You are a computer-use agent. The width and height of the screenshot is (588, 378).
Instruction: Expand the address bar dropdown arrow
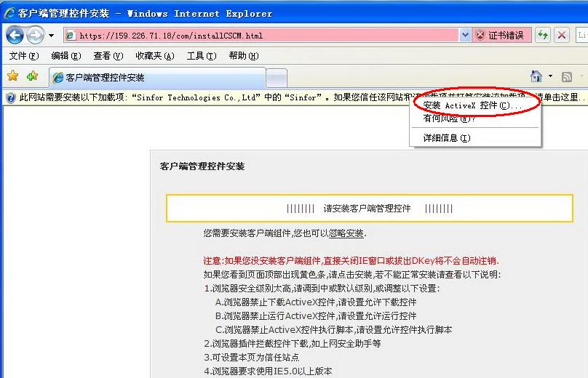tap(465, 35)
